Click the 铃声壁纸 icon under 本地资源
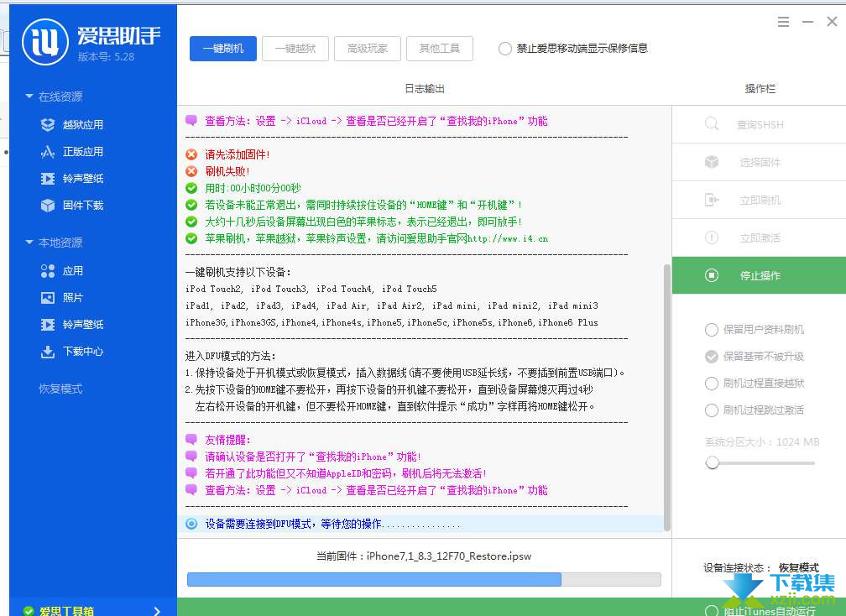Screen dimensions: 846x616 pos(48,324)
